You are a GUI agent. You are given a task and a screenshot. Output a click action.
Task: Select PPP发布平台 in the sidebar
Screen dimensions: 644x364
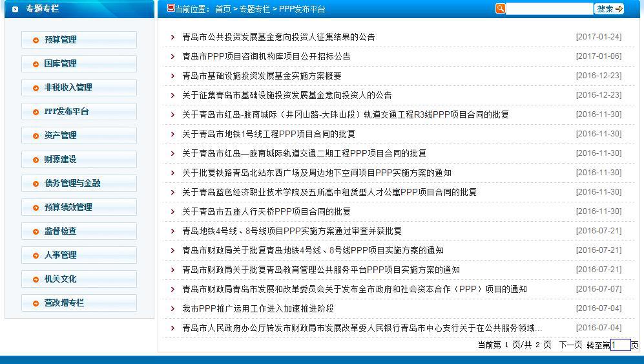66,112
